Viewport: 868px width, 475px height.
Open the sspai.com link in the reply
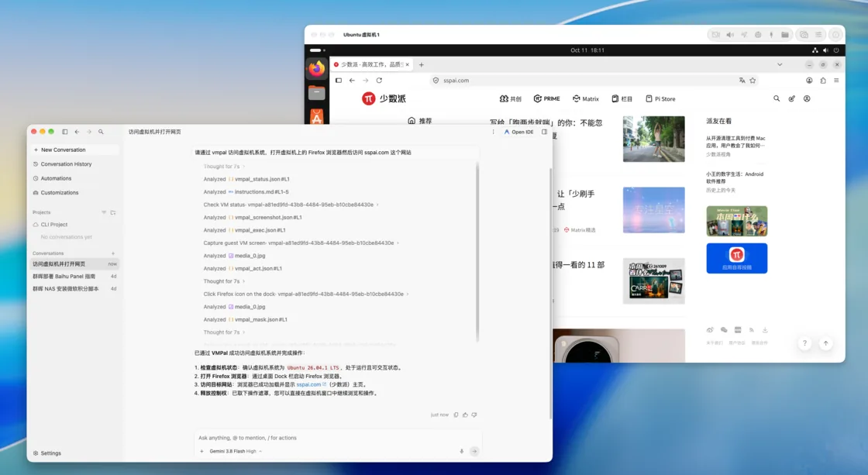[311, 385]
